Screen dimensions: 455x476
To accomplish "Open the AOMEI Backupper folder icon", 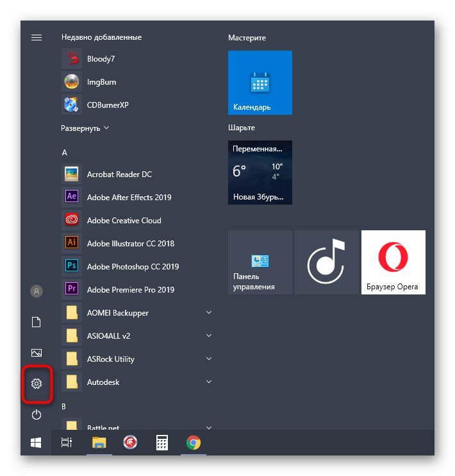I will click(x=72, y=312).
